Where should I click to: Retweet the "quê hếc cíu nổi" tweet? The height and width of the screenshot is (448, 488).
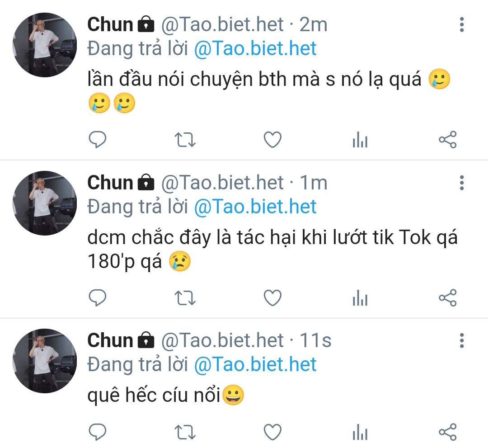point(185,432)
